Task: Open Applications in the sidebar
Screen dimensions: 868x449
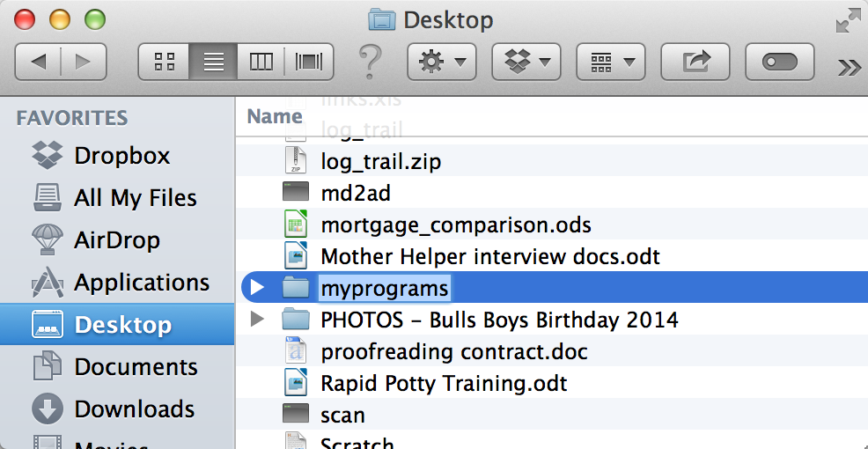Action: 141,283
